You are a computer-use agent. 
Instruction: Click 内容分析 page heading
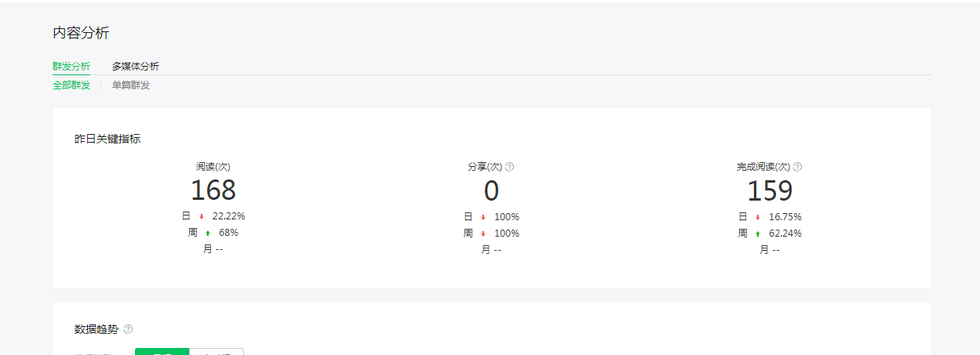point(81,33)
